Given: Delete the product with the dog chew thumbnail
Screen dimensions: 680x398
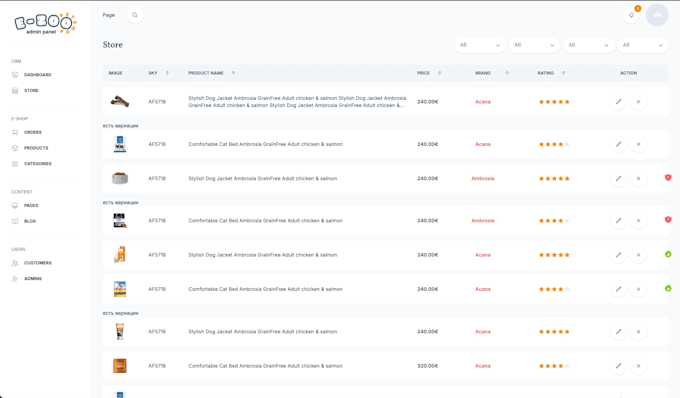Looking at the screenshot, I should point(638,102).
